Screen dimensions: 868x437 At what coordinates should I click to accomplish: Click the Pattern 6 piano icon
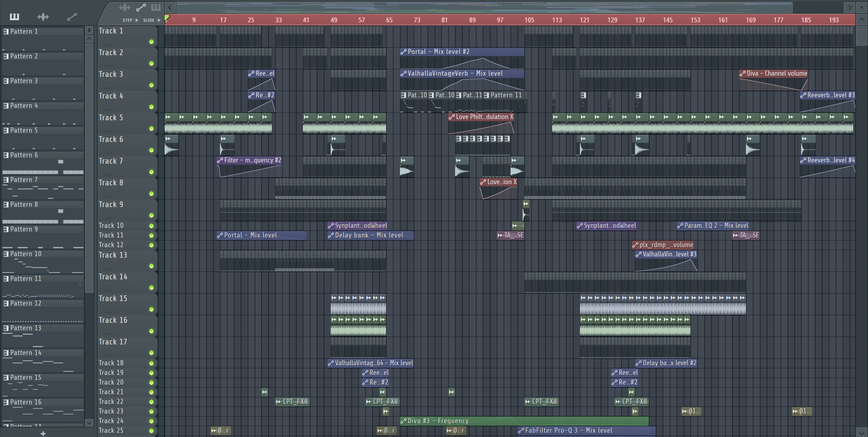[x=6, y=155]
